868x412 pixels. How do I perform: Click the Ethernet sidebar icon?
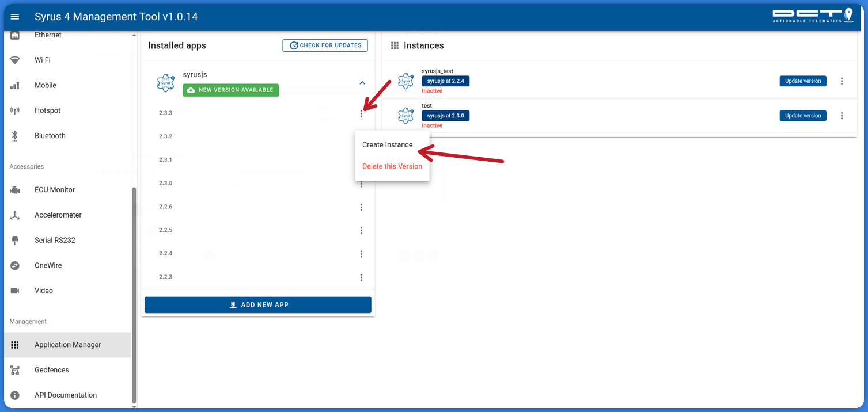pos(15,35)
